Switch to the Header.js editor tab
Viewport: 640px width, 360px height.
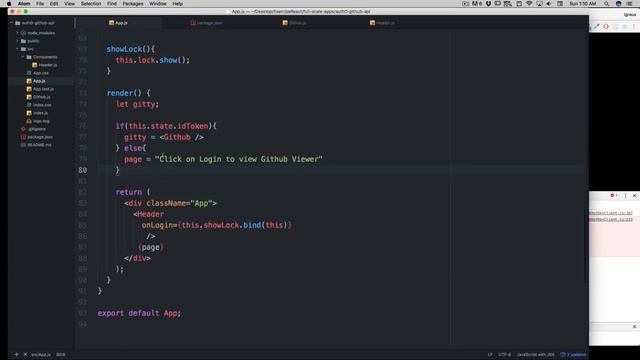click(x=382, y=23)
